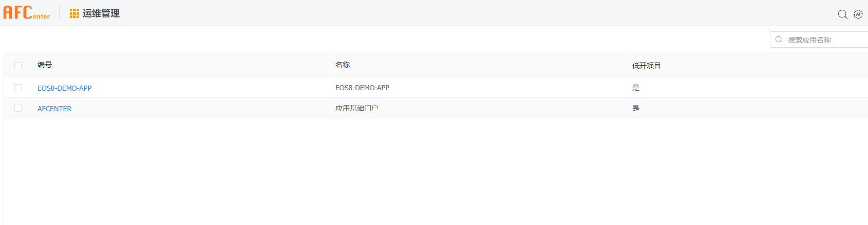Open the AFCENTER blue link
The width and height of the screenshot is (868, 225).
(x=54, y=109)
